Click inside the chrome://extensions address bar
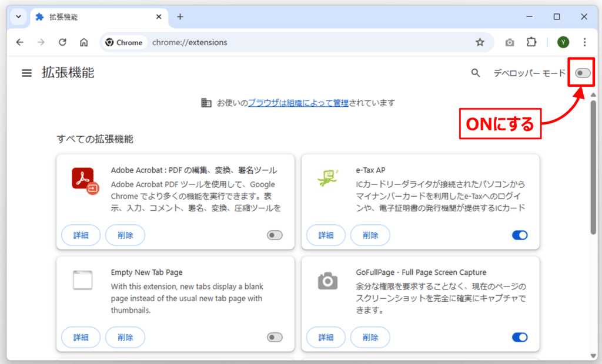This screenshot has width=602, height=364. [235, 42]
